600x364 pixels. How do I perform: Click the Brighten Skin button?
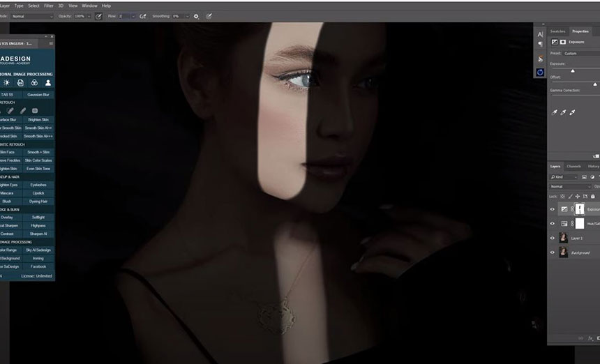(x=38, y=120)
